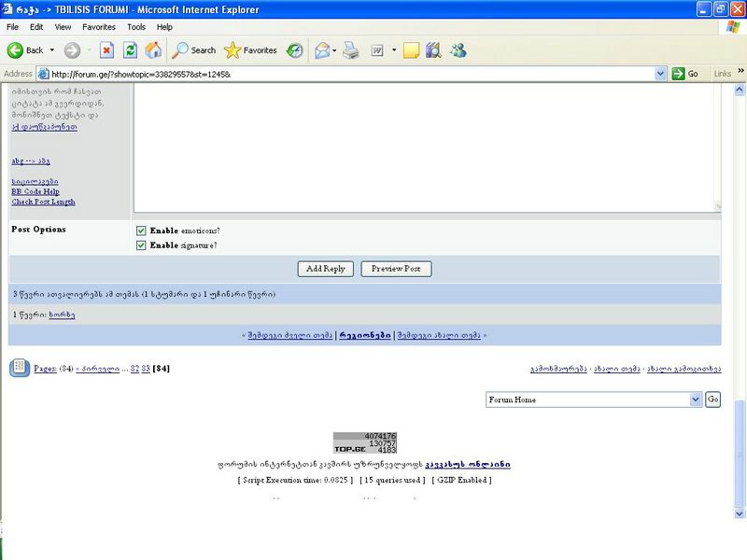
Task: Click the Mail envelope icon
Action: tap(322, 50)
